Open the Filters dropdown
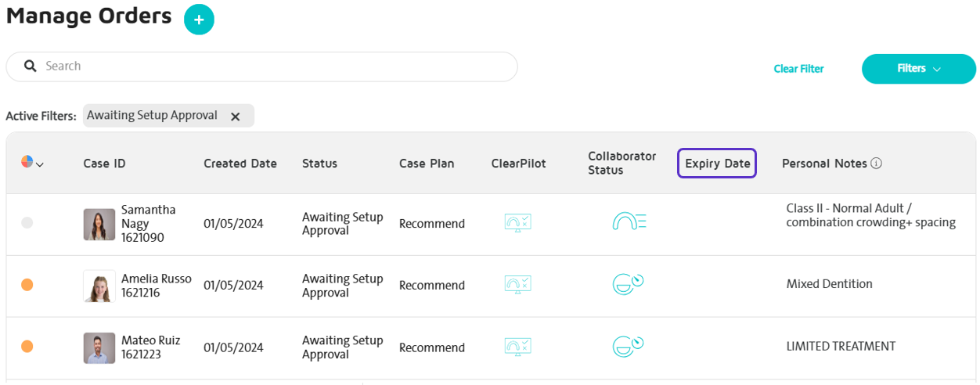 click(919, 69)
